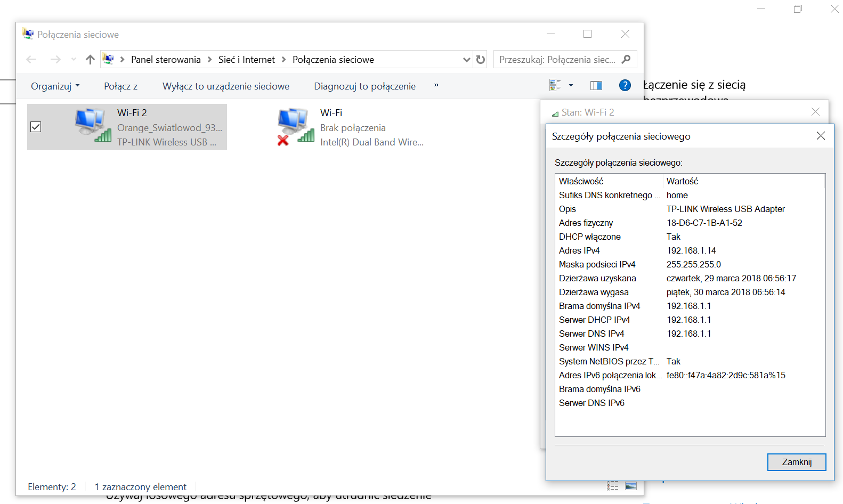Image resolution: width=843 pixels, height=504 pixels.
Task: Open the Organizuj dropdown menu
Action: pos(55,86)
